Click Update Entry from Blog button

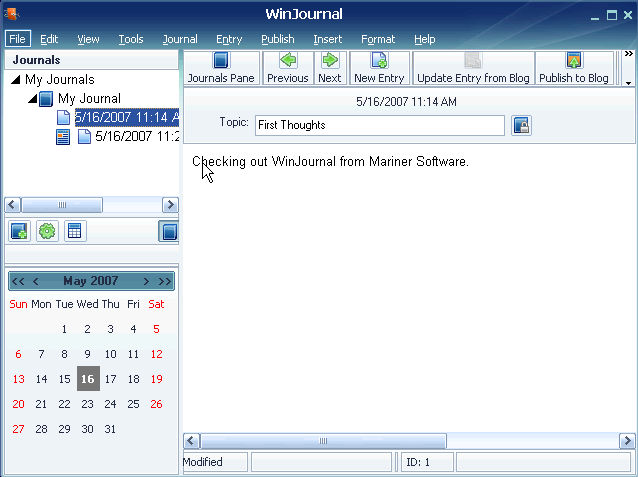[x=473, y=68]
